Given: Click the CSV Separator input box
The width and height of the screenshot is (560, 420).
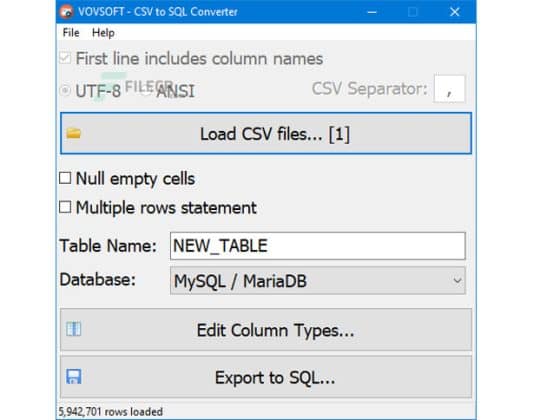Looking at the screenshot, I should coord(449,89).
